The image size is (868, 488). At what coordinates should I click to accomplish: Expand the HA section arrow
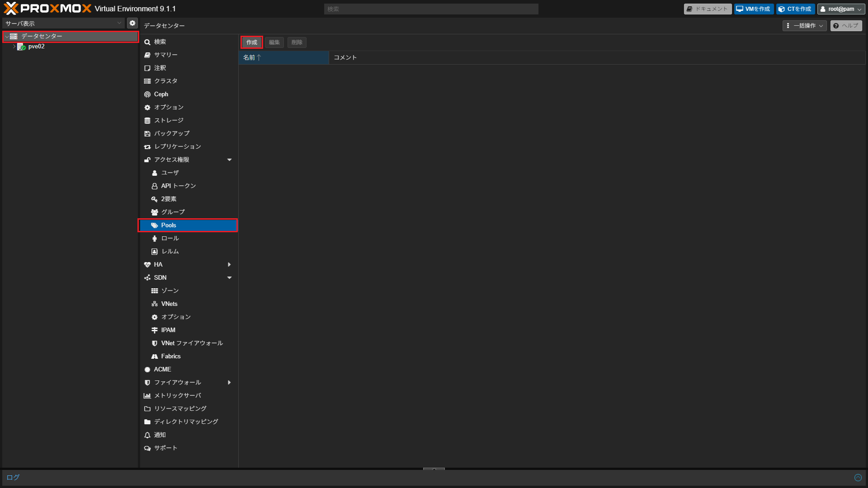[229, 264]
